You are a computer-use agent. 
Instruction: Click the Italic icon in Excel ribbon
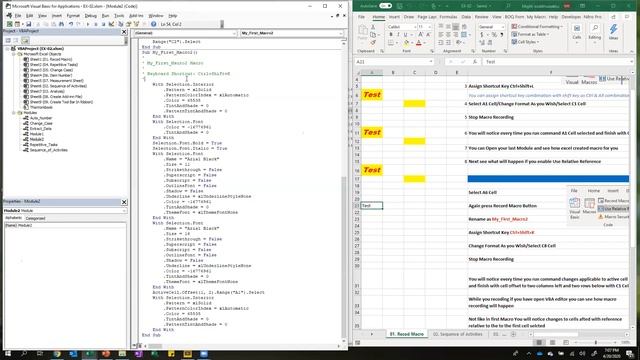[398, 34]
